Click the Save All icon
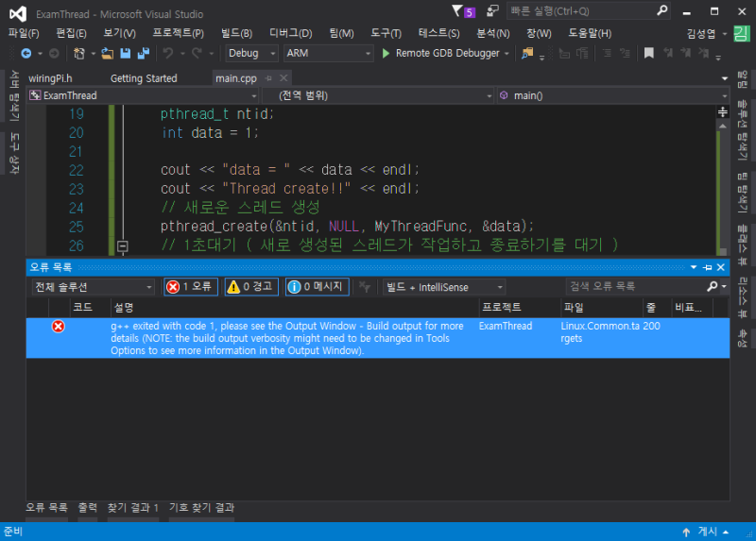The height and width of the screenshot is (541, 756). click(x=144, y=54)
